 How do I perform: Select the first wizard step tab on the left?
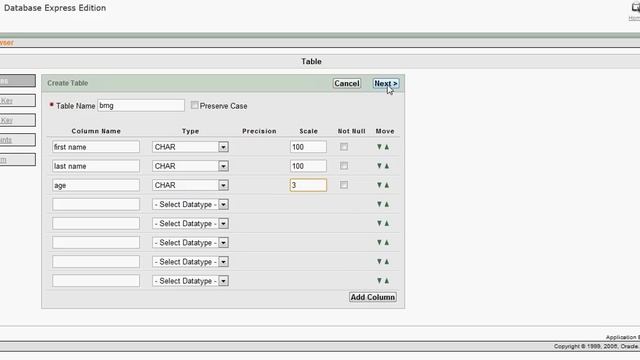pos(18,81)
